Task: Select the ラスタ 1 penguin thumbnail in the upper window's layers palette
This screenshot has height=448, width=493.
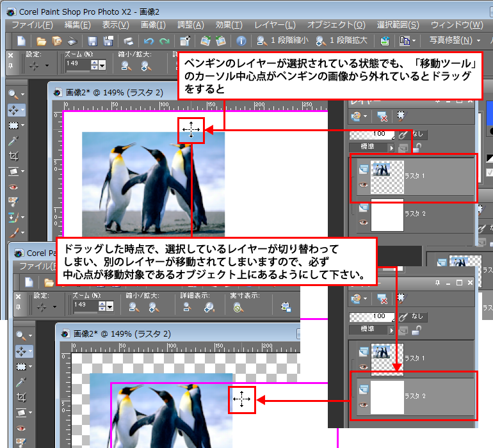Action: [387, 177]
